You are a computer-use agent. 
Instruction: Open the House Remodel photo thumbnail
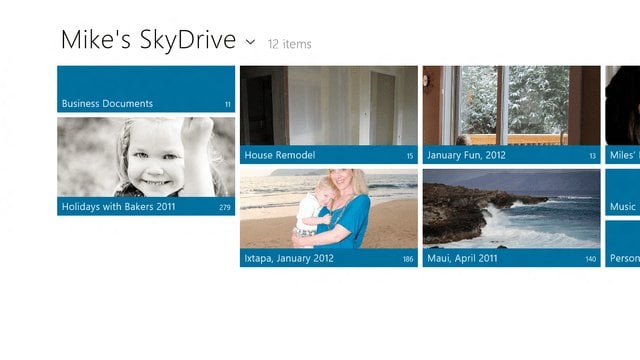tap(329, 105)
